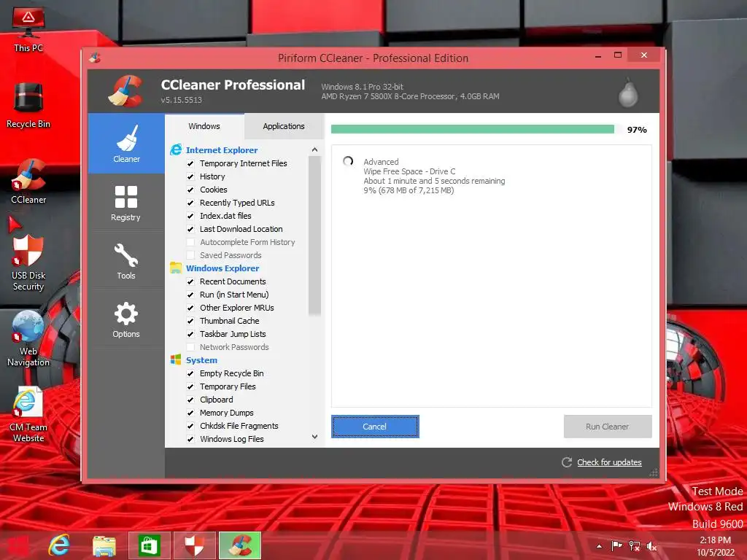The image size is (747, 560).
Task: Enable the Network Passwords checkbox
Action: coord(190,347)
